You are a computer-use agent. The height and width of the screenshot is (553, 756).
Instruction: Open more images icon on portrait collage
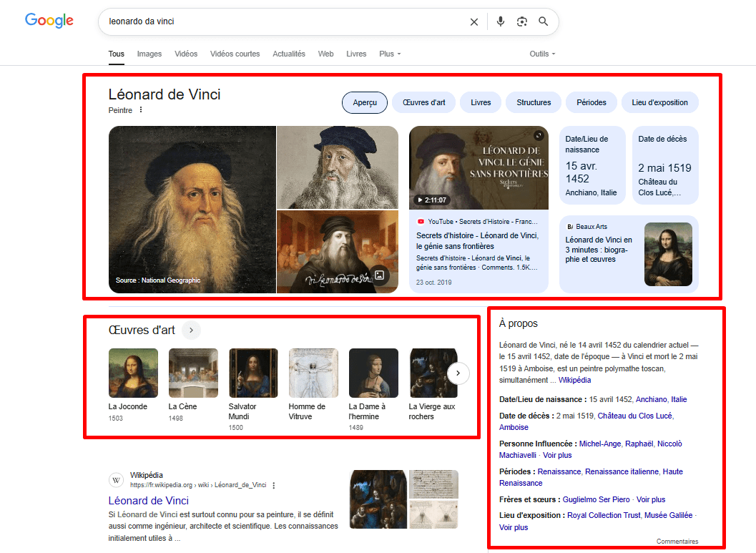[x=380, y=275]
